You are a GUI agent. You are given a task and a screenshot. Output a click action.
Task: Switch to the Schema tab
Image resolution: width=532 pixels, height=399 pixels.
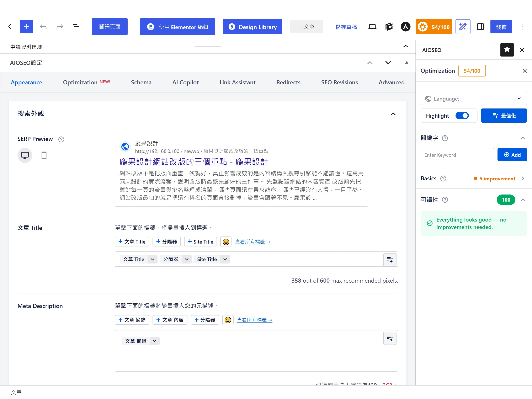coord(141,82)
